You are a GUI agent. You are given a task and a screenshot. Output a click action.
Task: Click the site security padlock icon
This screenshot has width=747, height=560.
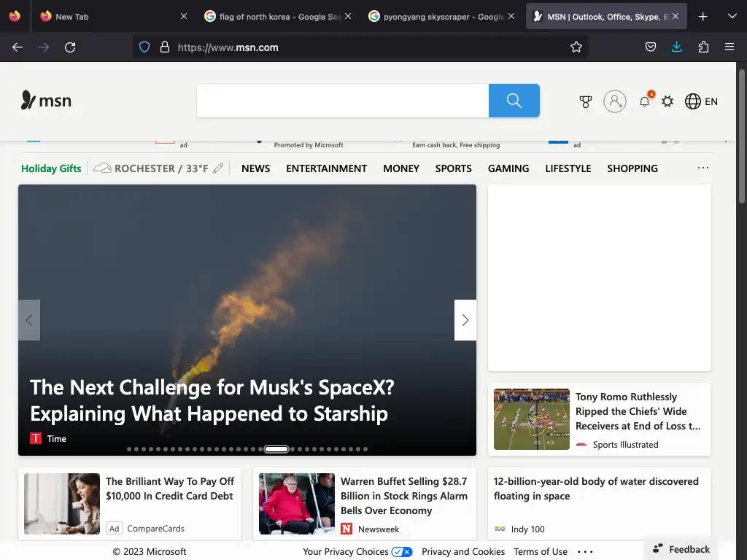pyautogui.click(x=165, y=47)
